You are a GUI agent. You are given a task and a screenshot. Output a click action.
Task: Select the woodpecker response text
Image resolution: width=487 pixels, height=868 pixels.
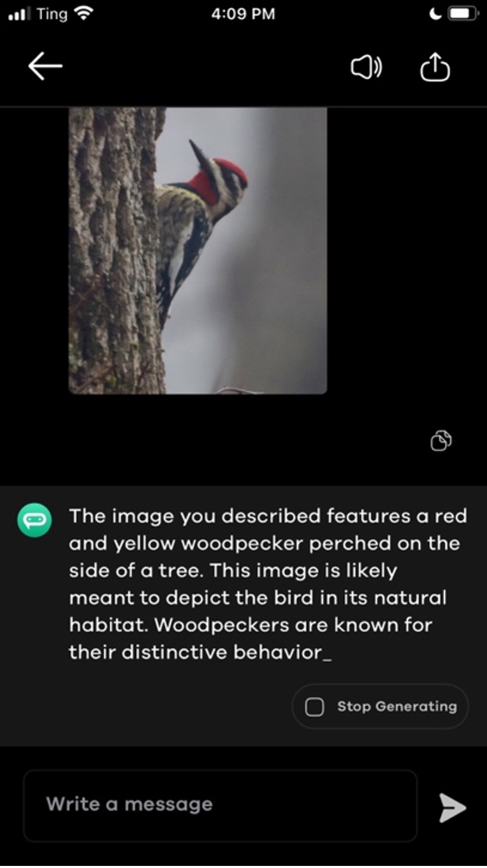(268, 584)
